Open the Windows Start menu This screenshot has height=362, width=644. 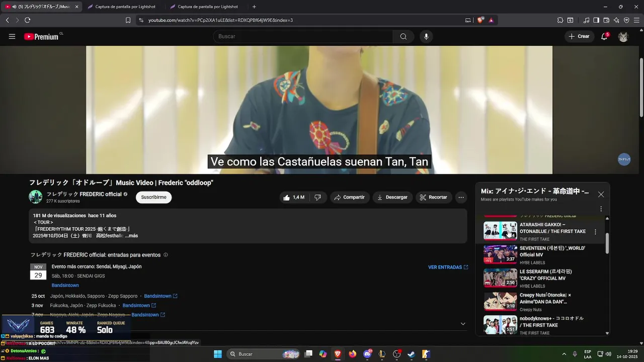pos(218,354)
